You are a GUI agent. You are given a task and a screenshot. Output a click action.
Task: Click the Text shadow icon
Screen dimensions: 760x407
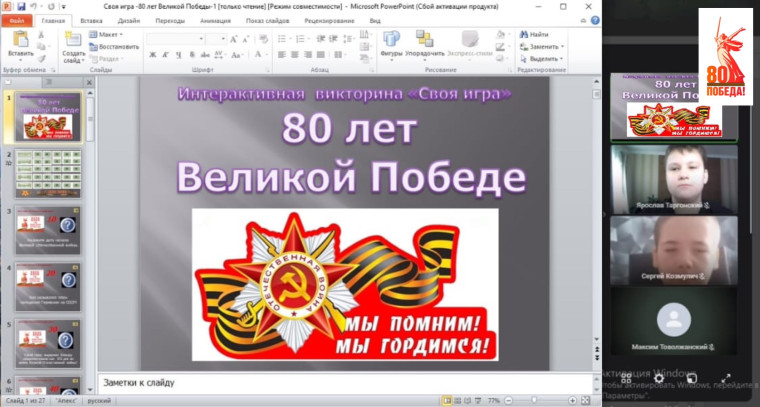(x=192, y=55)
